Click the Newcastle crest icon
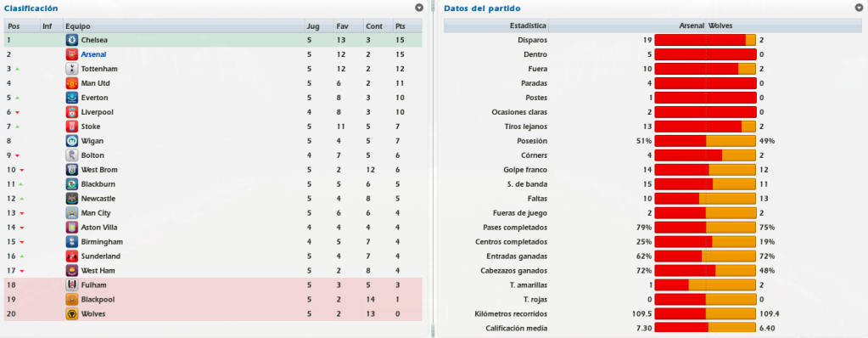The height and width of the screenshot is (338, 868). tap(71, 199)
